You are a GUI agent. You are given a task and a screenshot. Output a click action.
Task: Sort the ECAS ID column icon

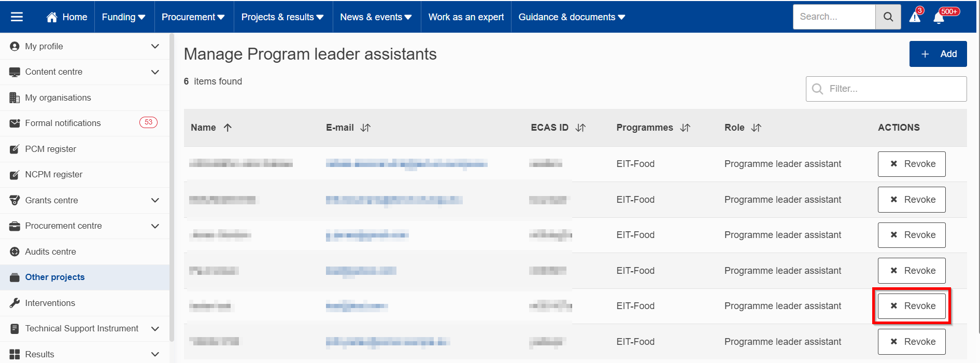(580, 128)
